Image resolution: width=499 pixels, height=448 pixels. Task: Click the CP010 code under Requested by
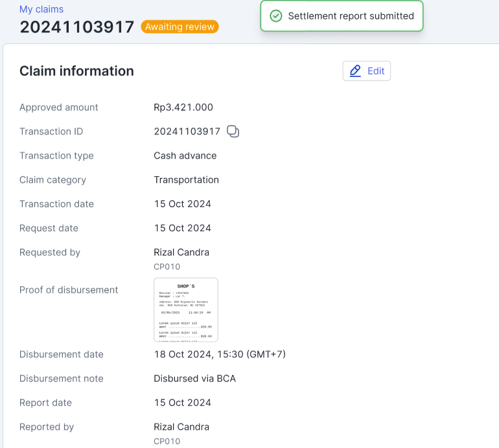point(167,267)
